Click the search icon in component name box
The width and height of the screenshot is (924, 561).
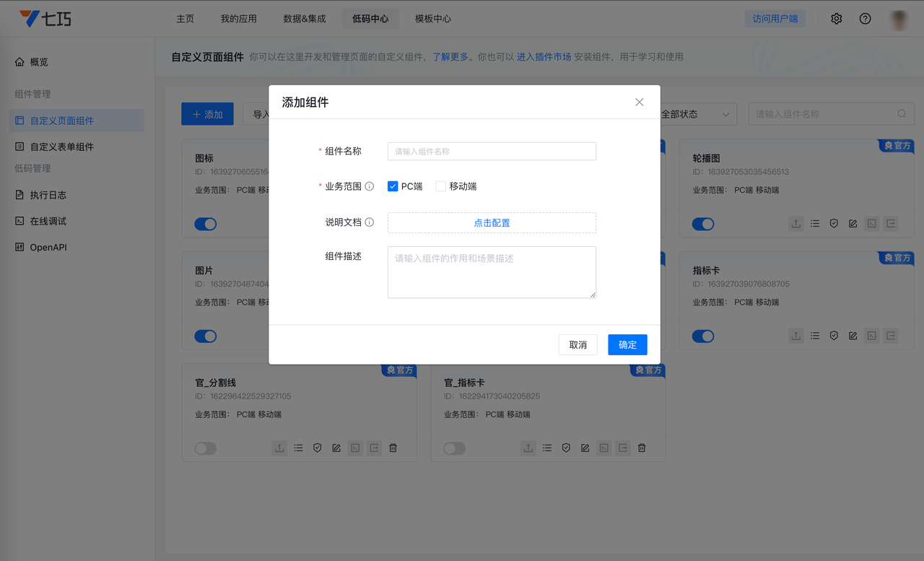pyautogui.click(x=902, y=114)
